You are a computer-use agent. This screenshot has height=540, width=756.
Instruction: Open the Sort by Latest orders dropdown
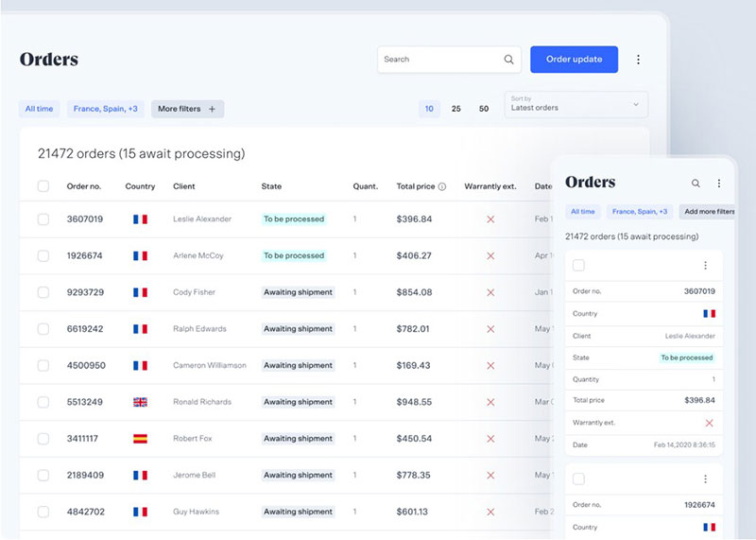coord(576,104)
